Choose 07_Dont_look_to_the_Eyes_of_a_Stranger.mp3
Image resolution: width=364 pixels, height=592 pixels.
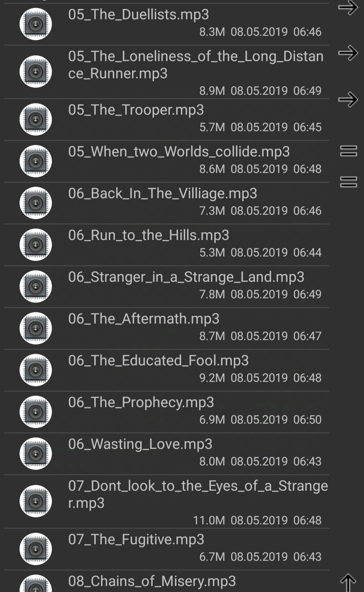166,501
